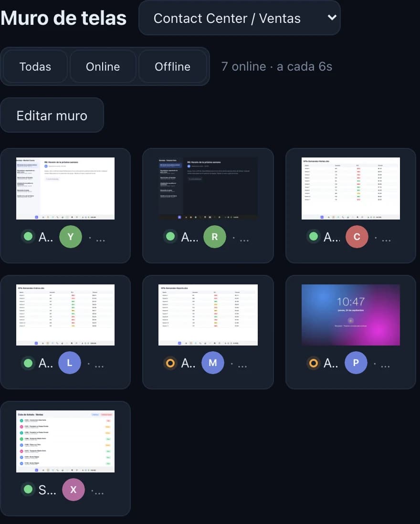Click the orange idle status ring beside M

click(170, 363)
